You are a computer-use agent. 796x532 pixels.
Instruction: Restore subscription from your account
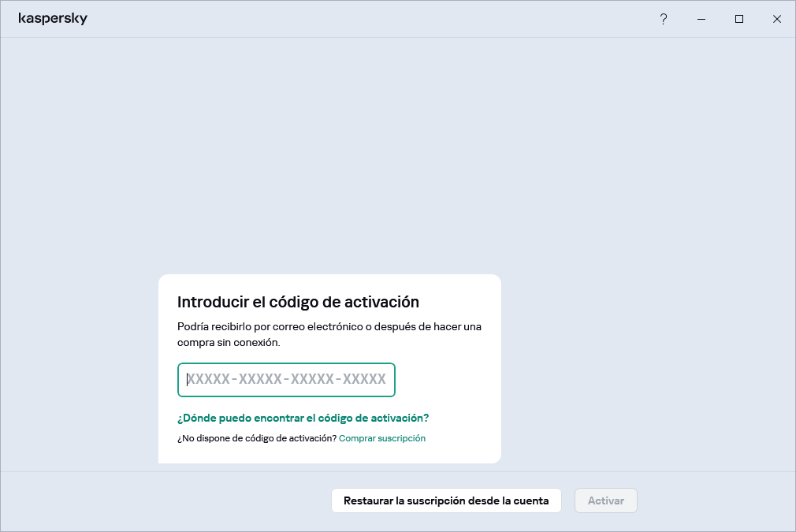(446, 500)
